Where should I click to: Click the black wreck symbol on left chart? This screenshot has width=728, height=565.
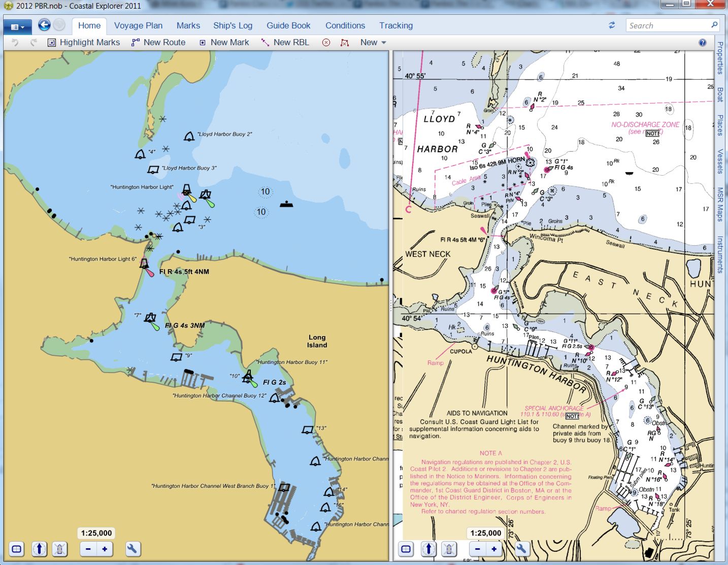[287, 204]
